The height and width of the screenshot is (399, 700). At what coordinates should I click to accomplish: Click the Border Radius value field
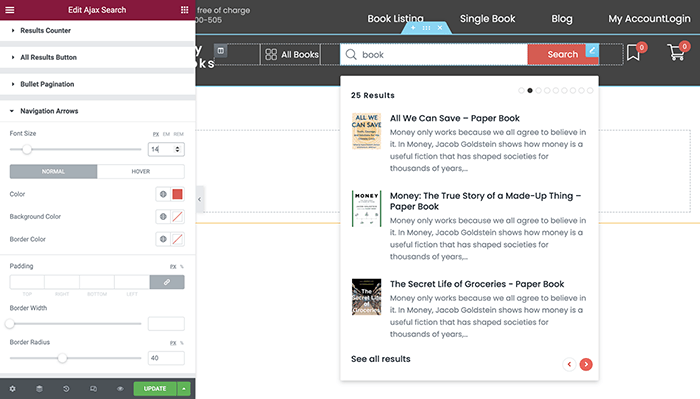(x=166, y=358)
